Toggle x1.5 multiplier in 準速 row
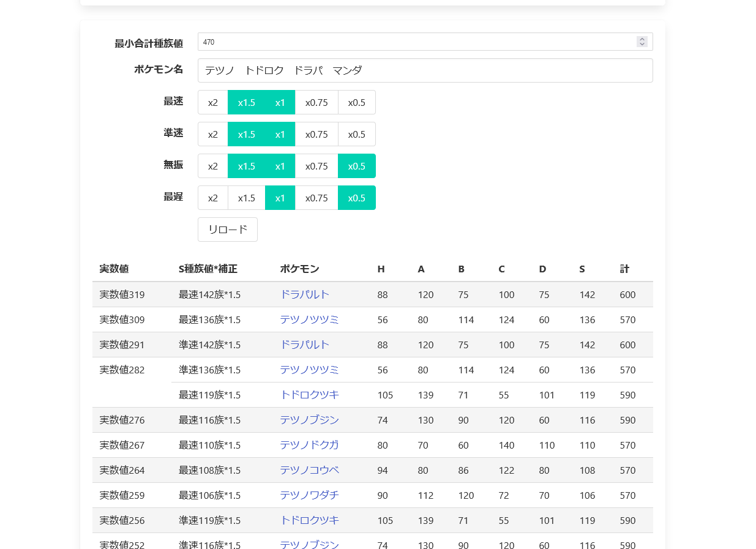The image size is (756, 549). click(x=247, y=134)
